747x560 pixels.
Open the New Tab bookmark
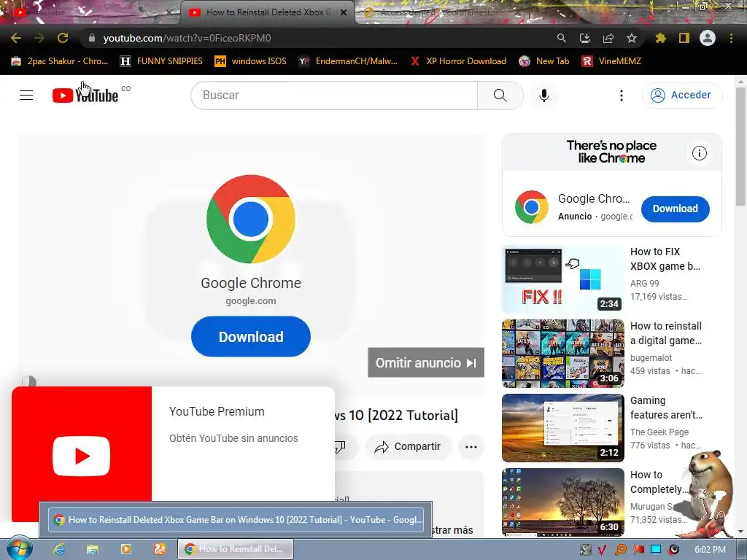pyautogui.click(x=544, y=61)
